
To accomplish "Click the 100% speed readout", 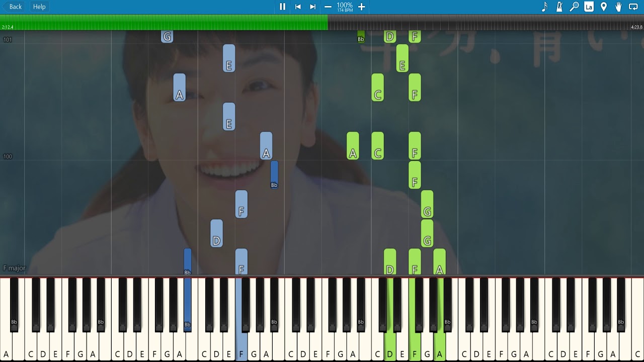I will coord(345,5).
